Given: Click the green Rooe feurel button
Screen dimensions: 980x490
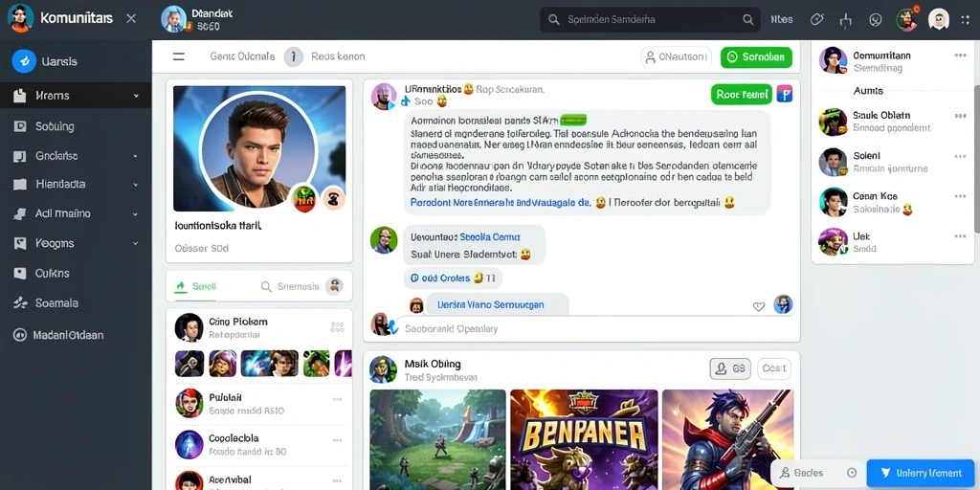Looking at the screenshot, I should click(x=742, y=95).
